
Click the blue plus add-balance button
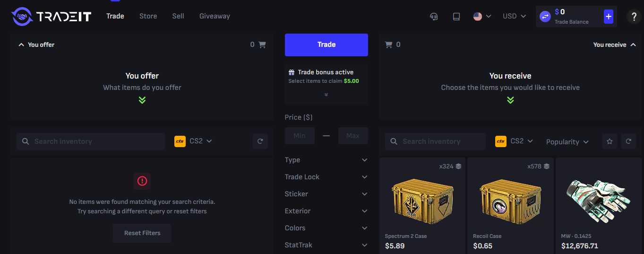(x=609, y=17)
